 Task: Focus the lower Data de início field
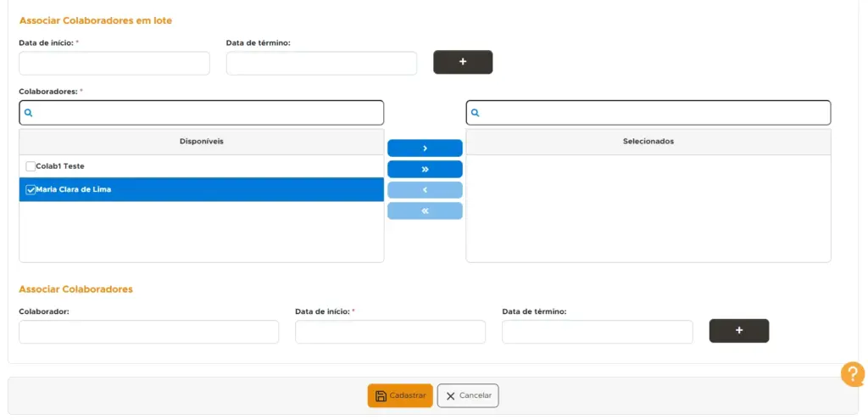tap(390, 332)
